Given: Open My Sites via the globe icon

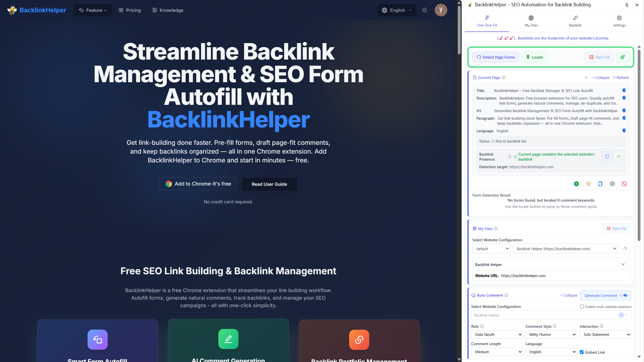Looking at the screenshot, I should pos(531,18).
